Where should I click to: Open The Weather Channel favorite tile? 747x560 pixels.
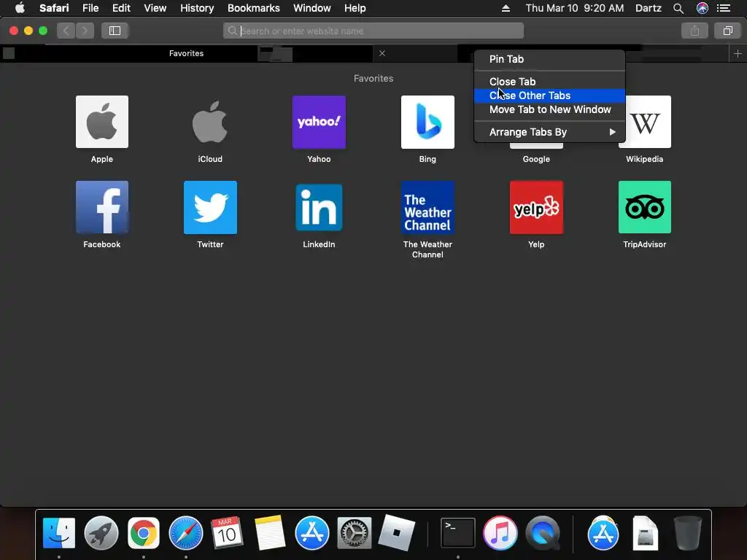(x=427, y=207)
